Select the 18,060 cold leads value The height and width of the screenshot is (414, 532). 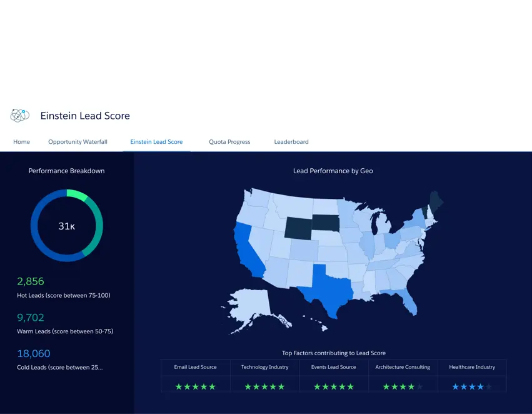tap(34, 353)
